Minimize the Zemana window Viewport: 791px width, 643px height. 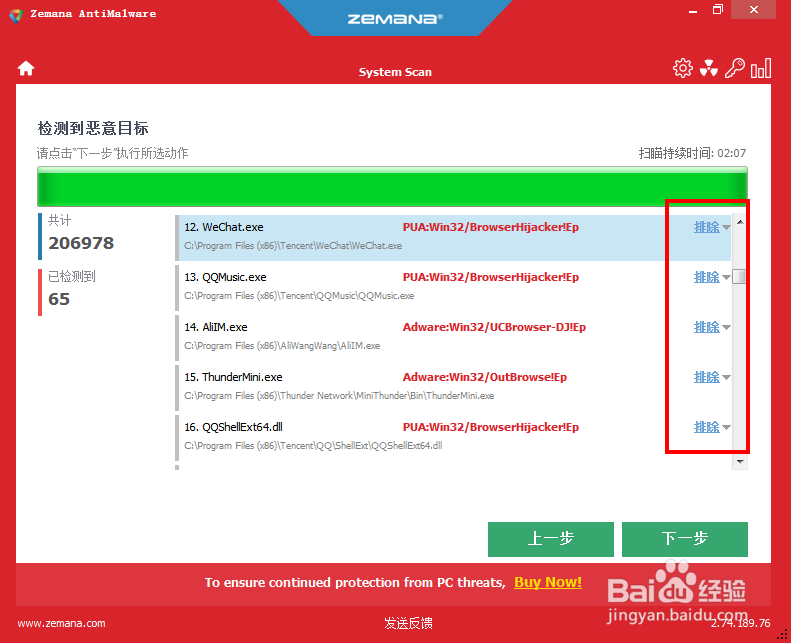693,10
